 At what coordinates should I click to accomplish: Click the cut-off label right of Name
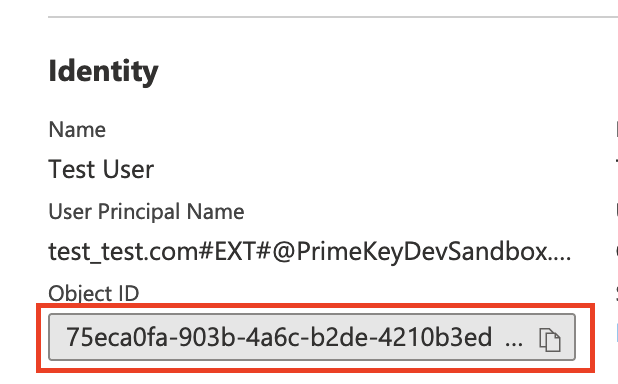coord(616,130)
